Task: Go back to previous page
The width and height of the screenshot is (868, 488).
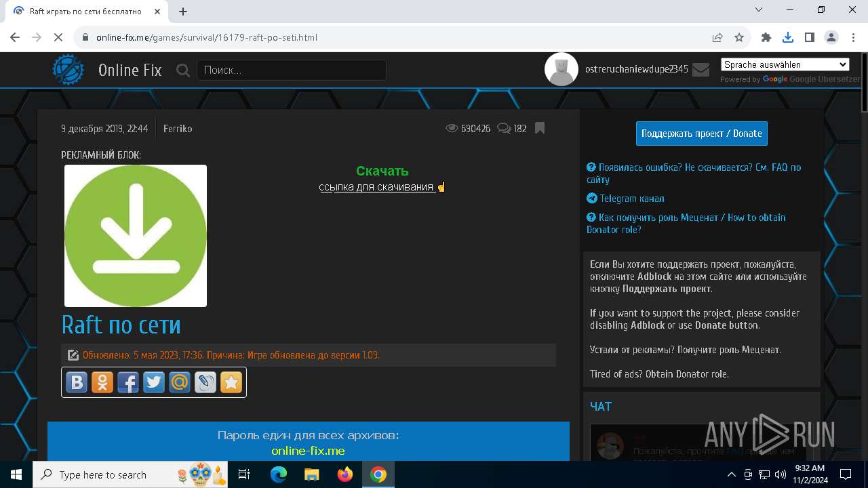Action: tap(16, 37)
